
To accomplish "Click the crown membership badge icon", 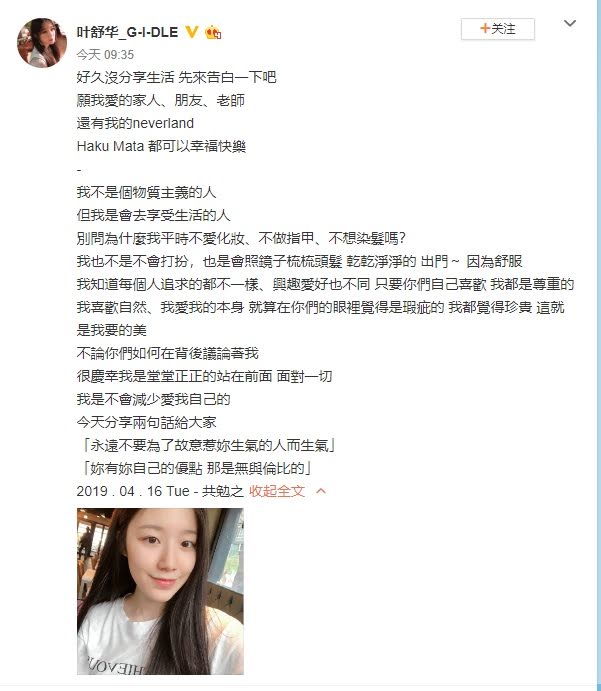I will 213,32.
